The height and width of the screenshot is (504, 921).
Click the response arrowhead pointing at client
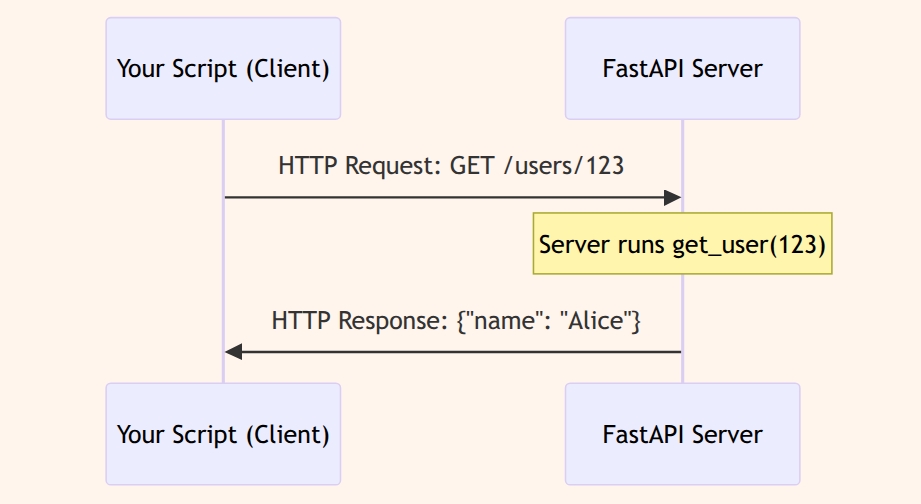(234, 352)
